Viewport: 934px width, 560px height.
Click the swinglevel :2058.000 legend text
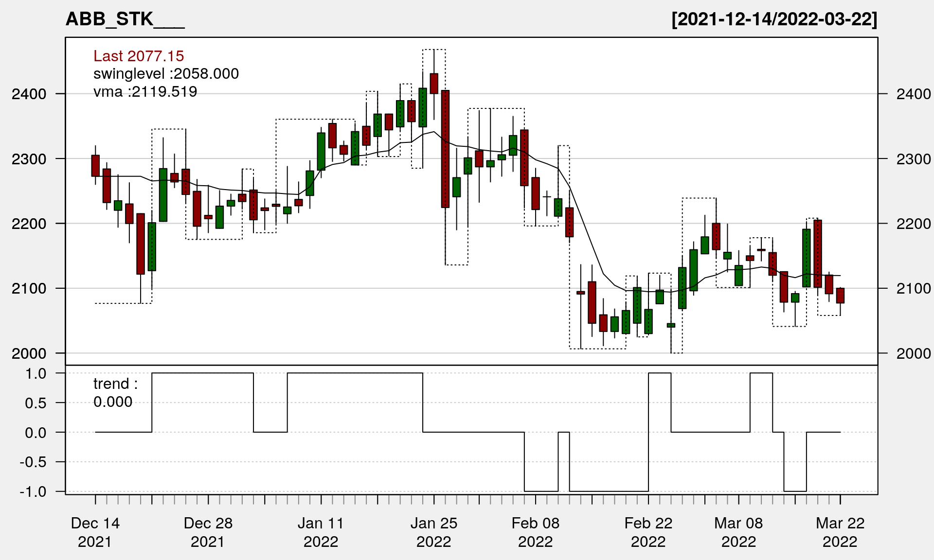[x=166, y=74]
